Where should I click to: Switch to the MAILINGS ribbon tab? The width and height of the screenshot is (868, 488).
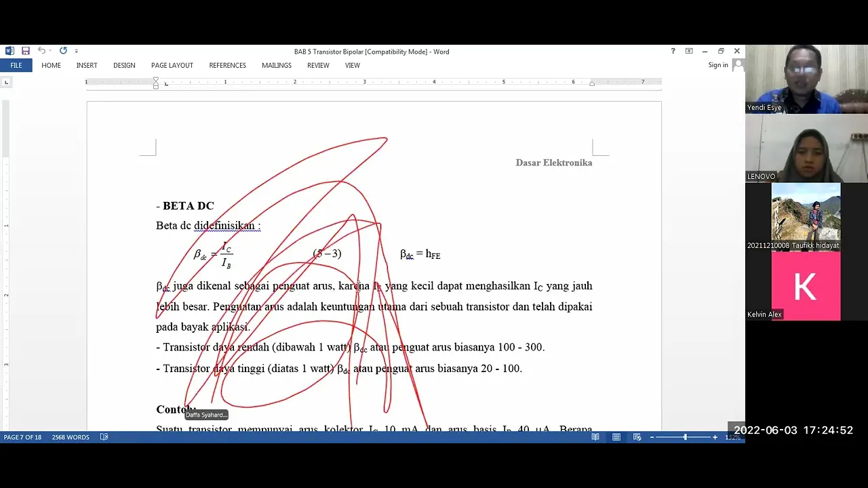tap(277, 66)
